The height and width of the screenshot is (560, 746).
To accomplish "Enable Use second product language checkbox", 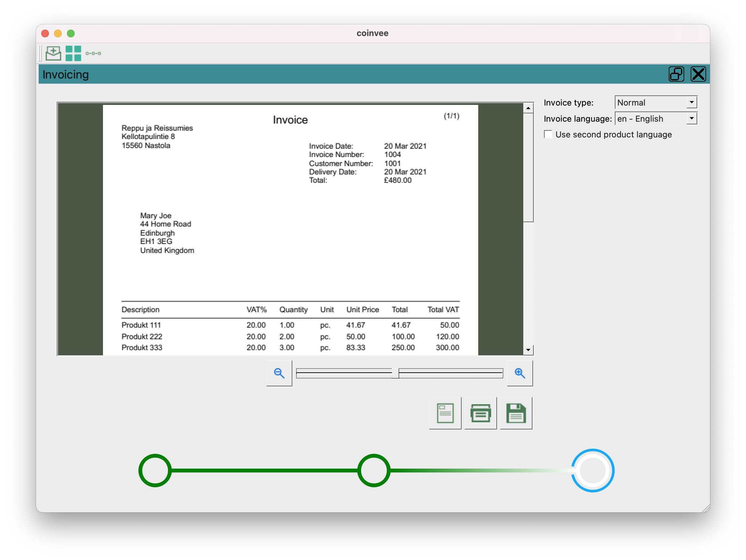I will 548,135.
